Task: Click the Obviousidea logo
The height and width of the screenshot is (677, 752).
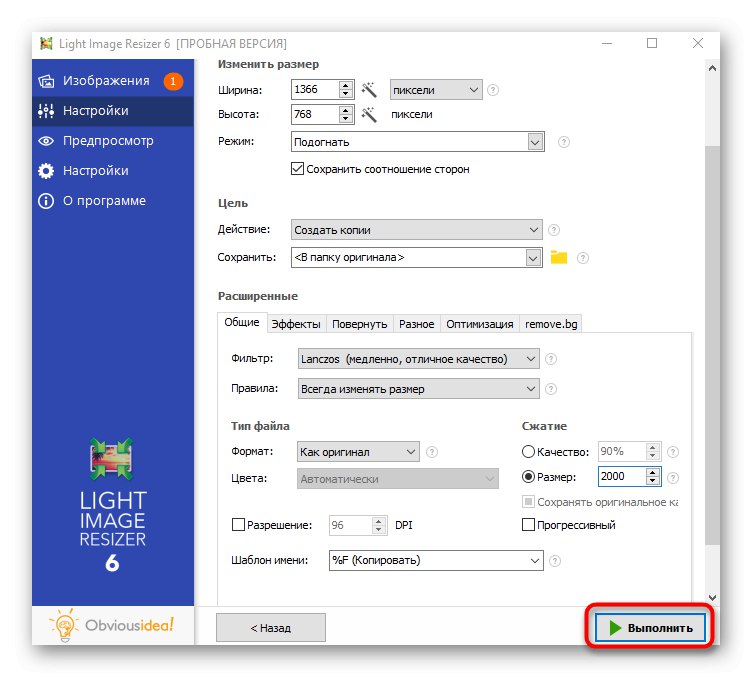Action: [112, 625]
